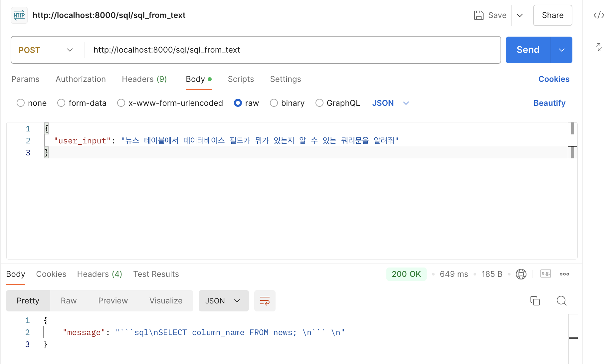This screenshot has width=613, height=364.
Task: Click the 185 B response size
Action: coord(492,274)
